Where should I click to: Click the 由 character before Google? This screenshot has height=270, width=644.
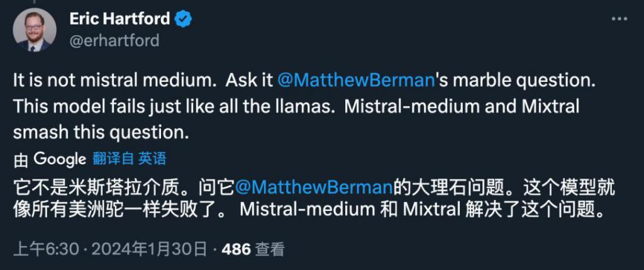coord(21,160)
